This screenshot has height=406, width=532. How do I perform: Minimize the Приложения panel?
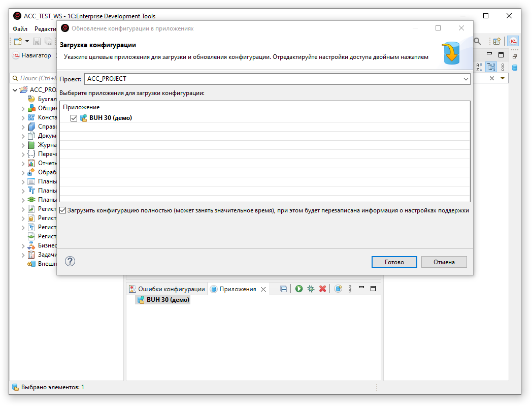361,288
